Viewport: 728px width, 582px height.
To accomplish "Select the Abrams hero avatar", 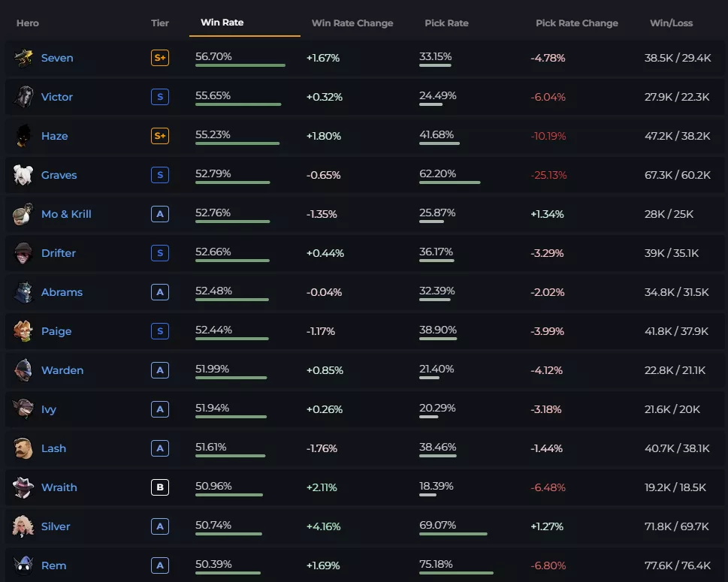I will [x=23, y=292].
